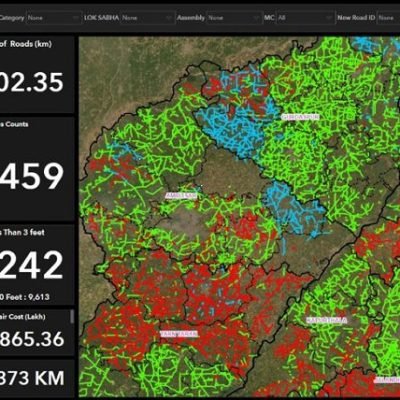The image size is (400, 400).
Task: Open the LOK SABHA filter dropdown
Action: click(x=148, y=18)
